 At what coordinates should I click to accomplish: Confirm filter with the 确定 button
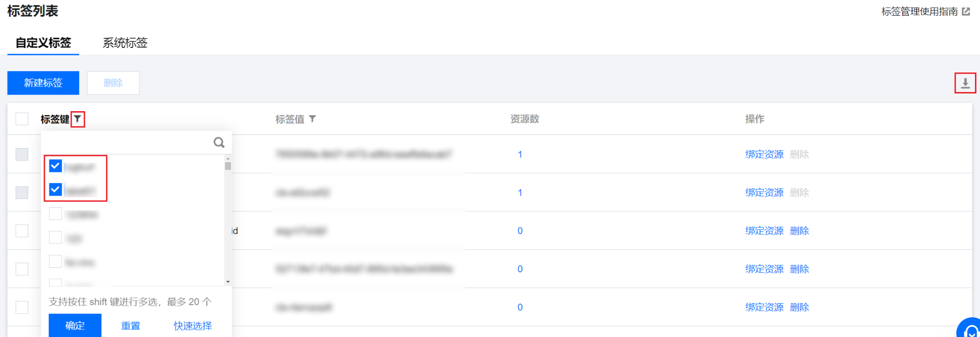[75, 325]
